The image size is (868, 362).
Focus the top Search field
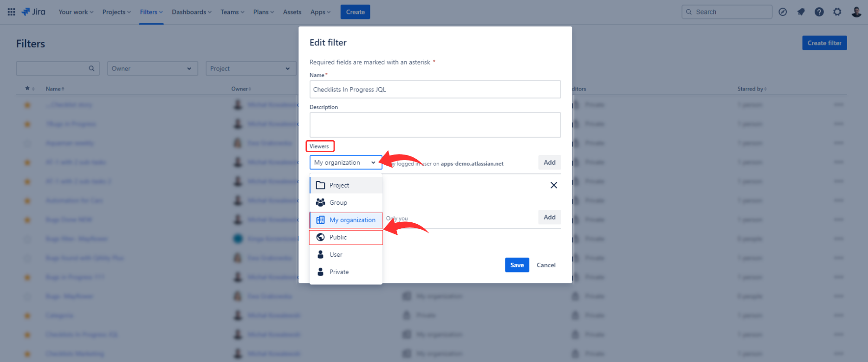pos(727,12)
